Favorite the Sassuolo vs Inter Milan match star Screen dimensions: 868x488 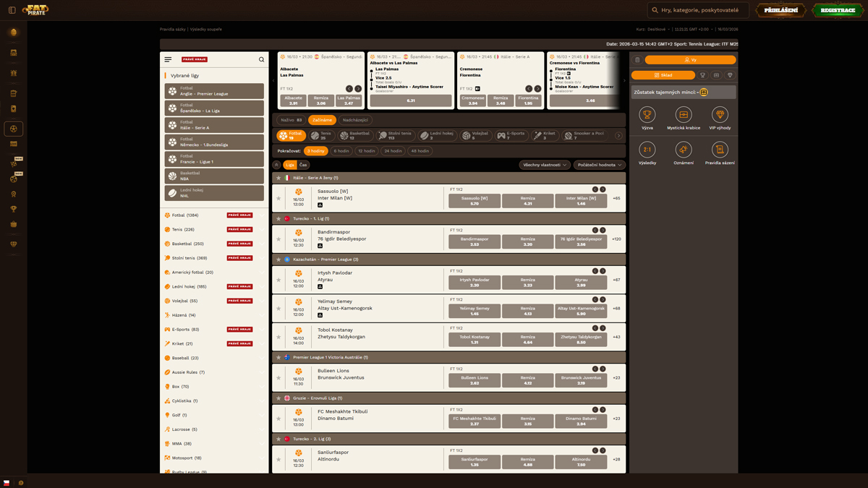278,198
